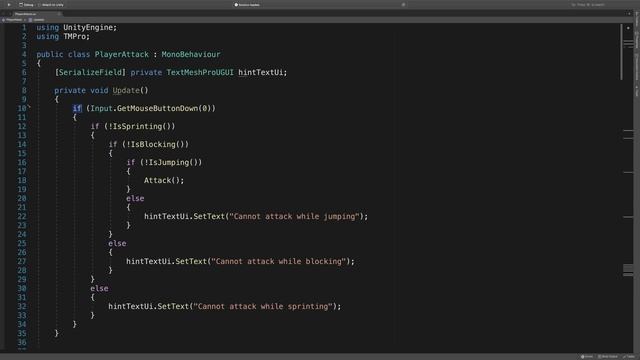Click the 'MonoBehaviour' base class

coord(191,54)
